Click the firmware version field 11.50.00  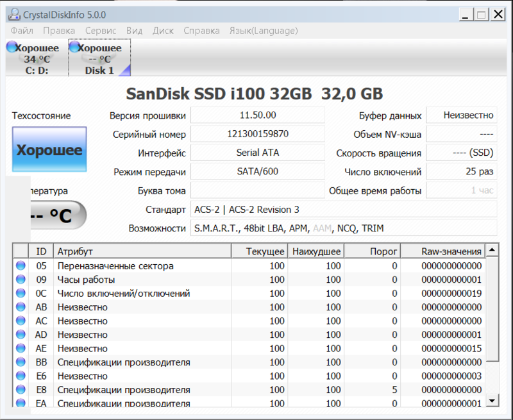coord(258,115)
